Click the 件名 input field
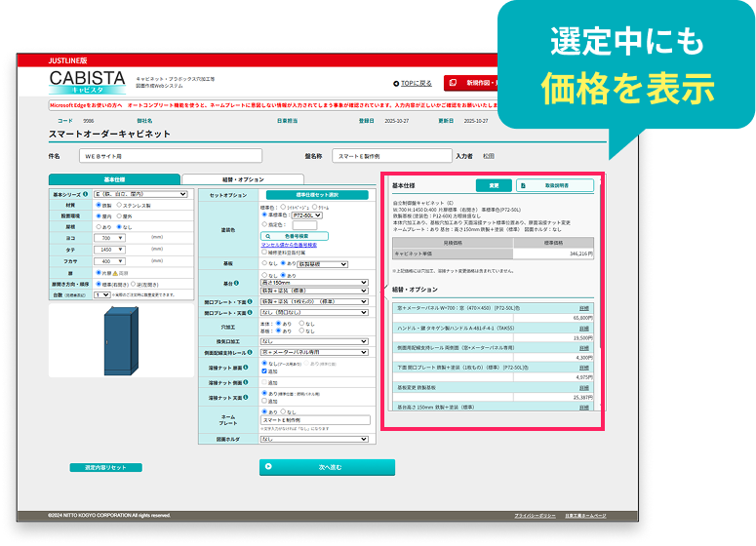Image resolution: width=756 pixels, height=546 pixels. 171,156
